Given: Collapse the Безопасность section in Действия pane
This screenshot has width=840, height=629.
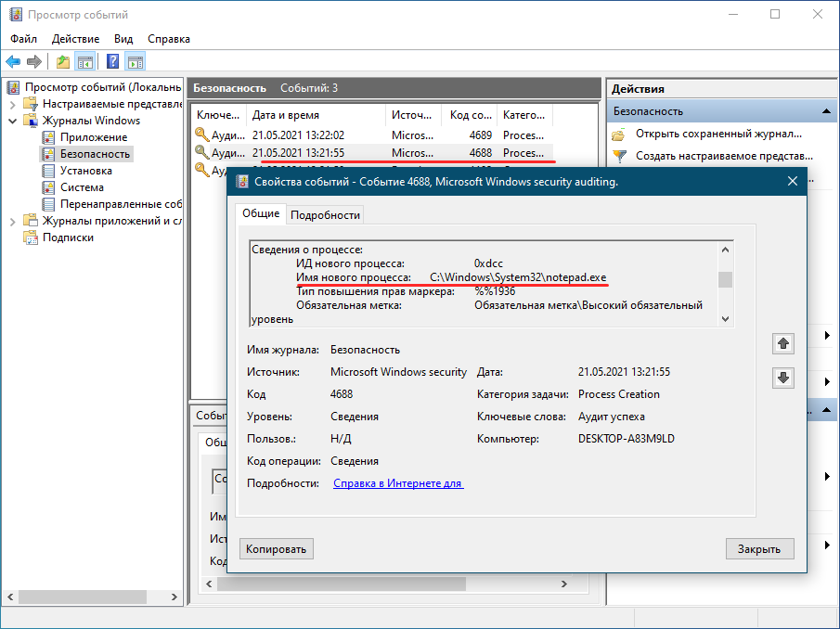Looking at the screenshot, I should coord(826,111).
